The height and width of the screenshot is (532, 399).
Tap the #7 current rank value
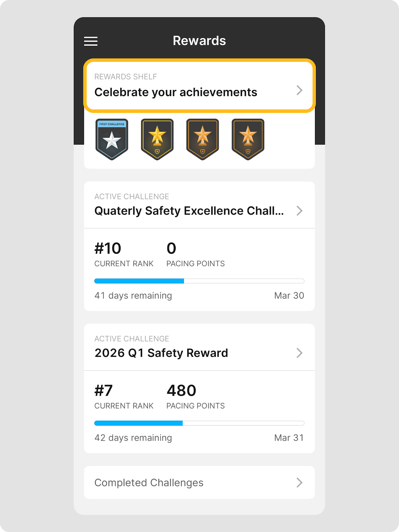click(x=104, y=390)
